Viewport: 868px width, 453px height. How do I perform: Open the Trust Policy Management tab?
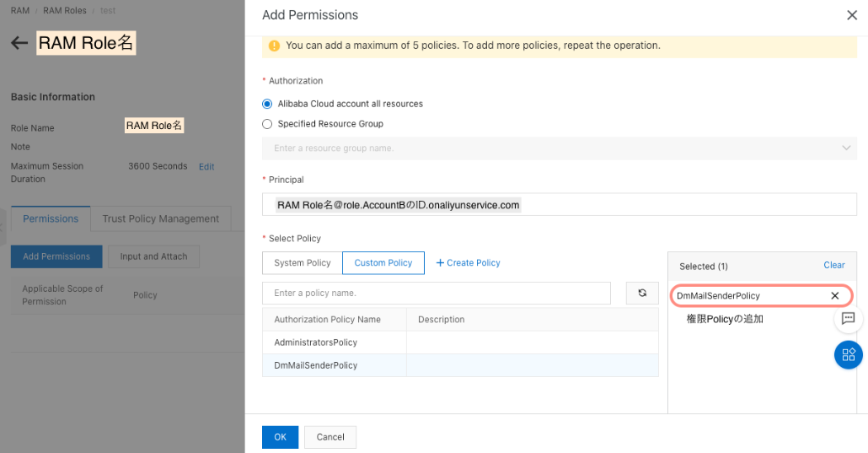click(x=160, y=218)
